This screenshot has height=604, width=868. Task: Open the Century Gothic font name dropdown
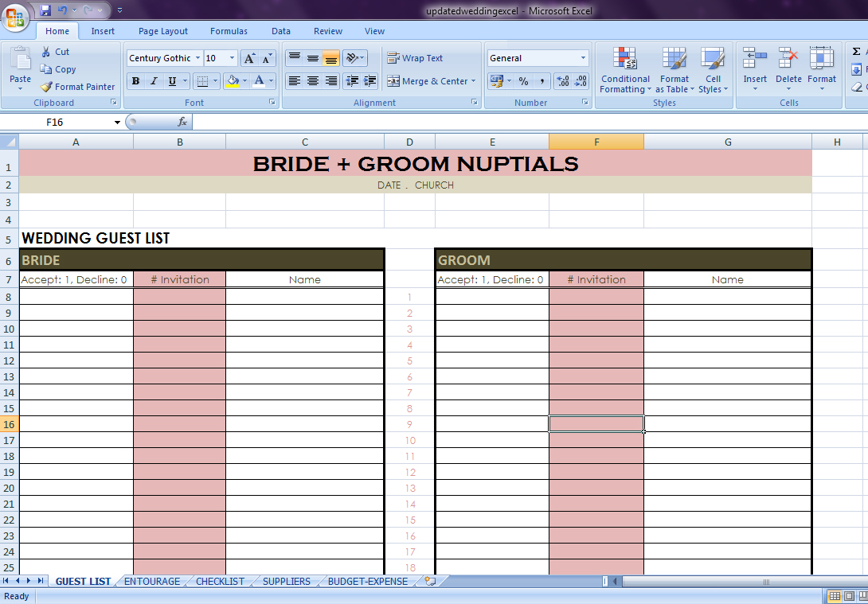(x=197, y=58)
